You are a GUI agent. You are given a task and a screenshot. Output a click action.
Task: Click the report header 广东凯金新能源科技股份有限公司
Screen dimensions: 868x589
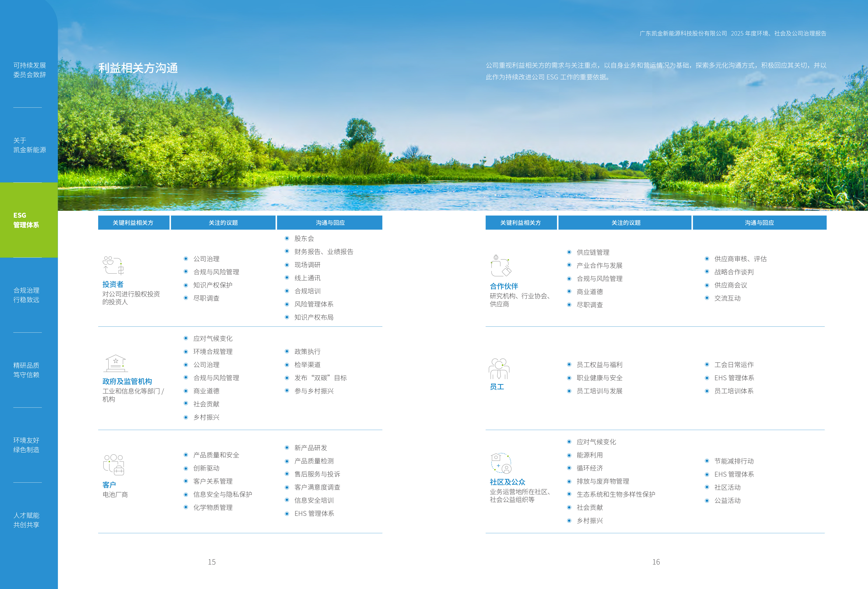pos(683,33)
